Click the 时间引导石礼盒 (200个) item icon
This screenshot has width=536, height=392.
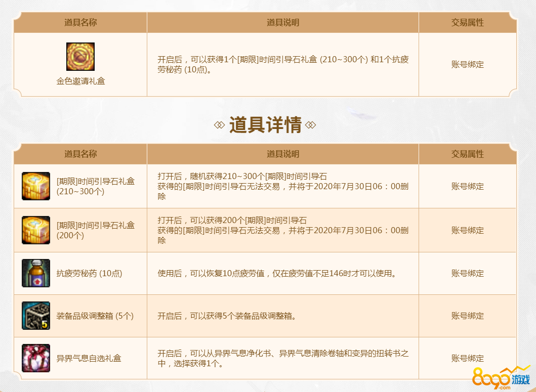[36, 230]
